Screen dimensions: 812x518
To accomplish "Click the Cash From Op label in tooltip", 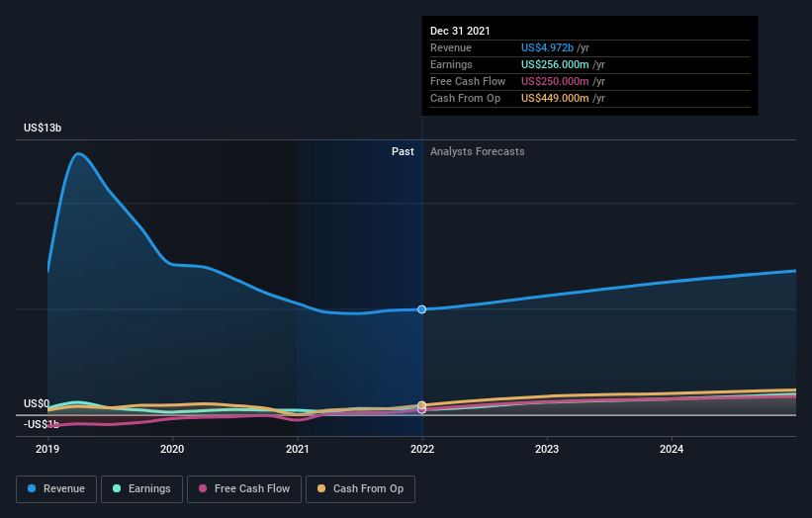I will [x=465, y=98].
